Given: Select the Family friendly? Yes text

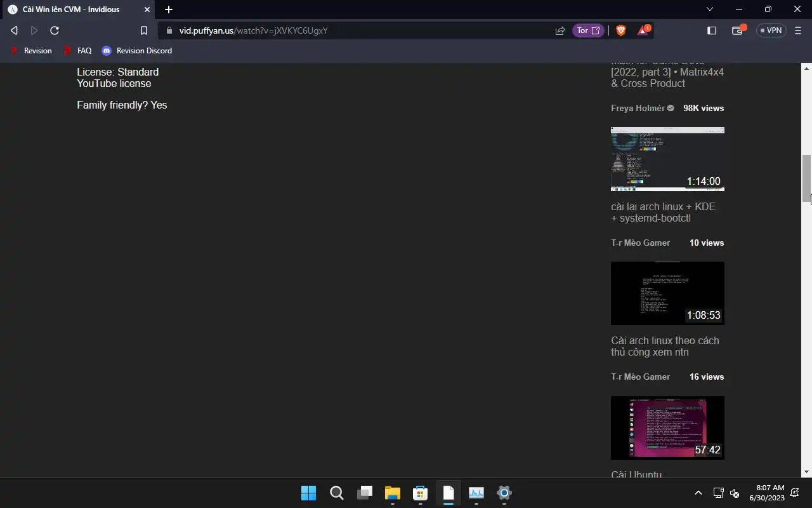Looking at the screenshot, I should [x=122, y=105].
